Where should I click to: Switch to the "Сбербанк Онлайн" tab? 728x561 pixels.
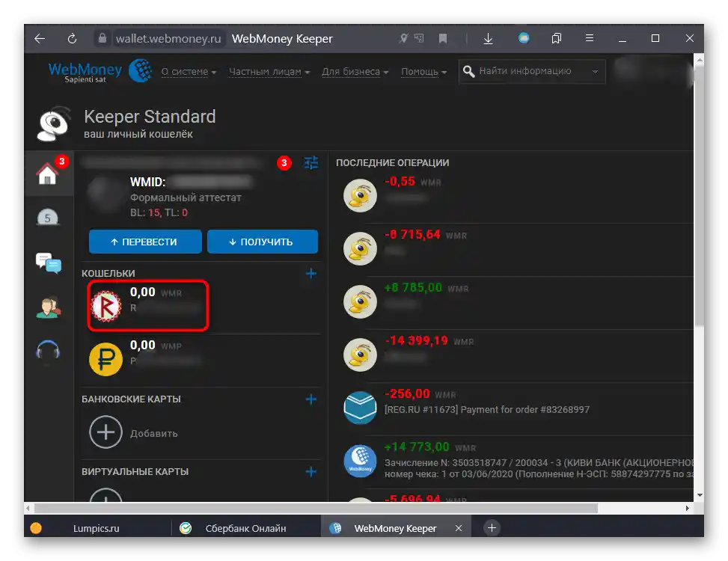[245, 528]
